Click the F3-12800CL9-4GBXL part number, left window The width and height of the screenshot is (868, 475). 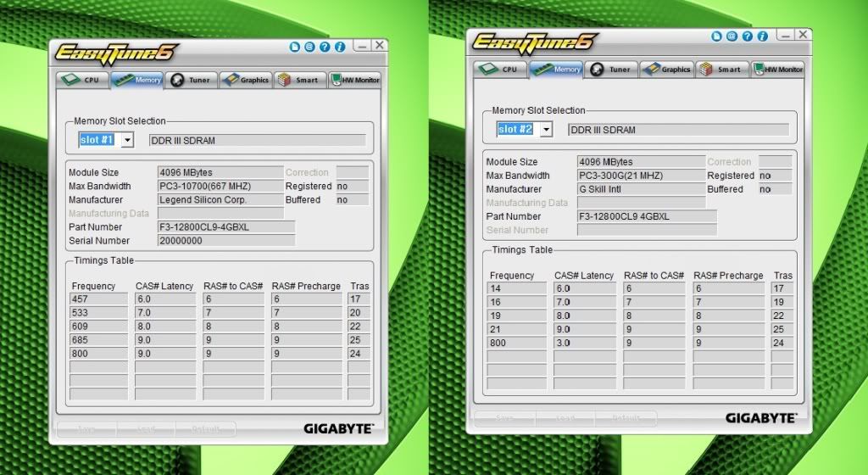(225, 227)
